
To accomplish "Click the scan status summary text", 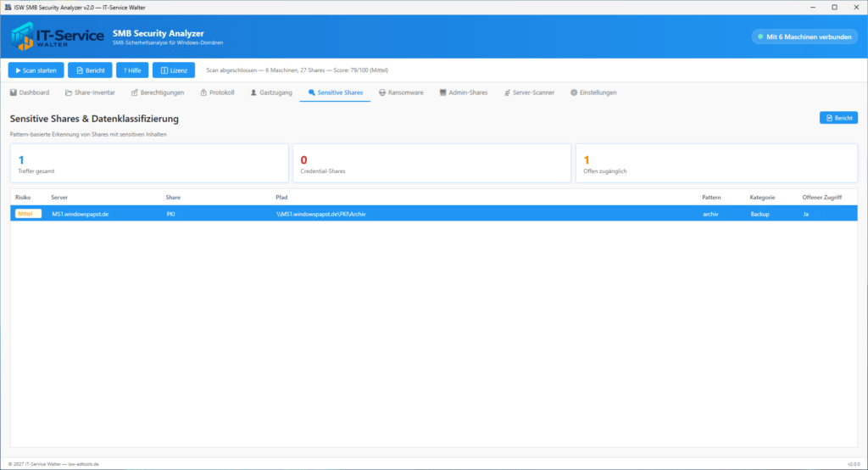I will (298, 70).
